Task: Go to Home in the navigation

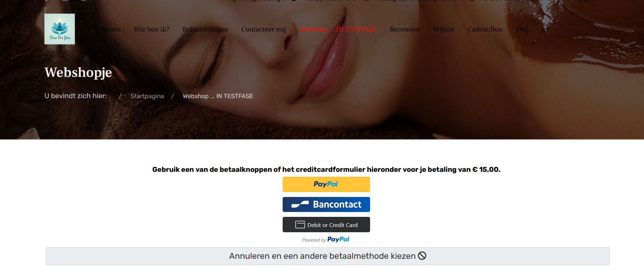Action: (x=112, y=29)
